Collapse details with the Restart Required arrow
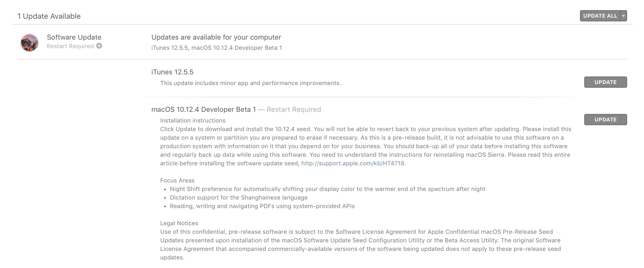 99,46
